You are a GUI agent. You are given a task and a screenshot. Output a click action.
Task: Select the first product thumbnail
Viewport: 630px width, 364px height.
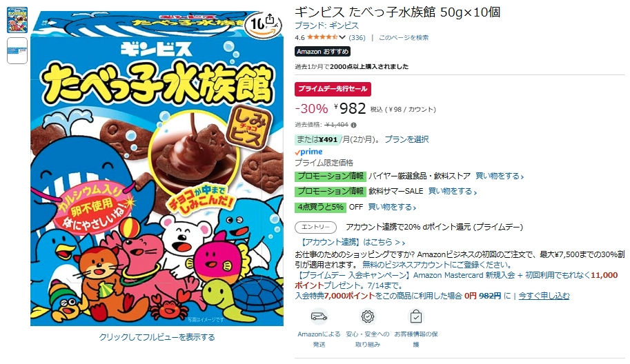click(17, 20)
